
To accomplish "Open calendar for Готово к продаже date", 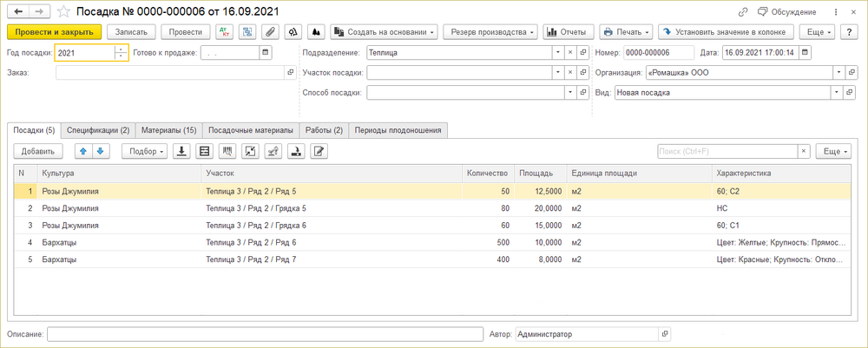I will point(265,52).
